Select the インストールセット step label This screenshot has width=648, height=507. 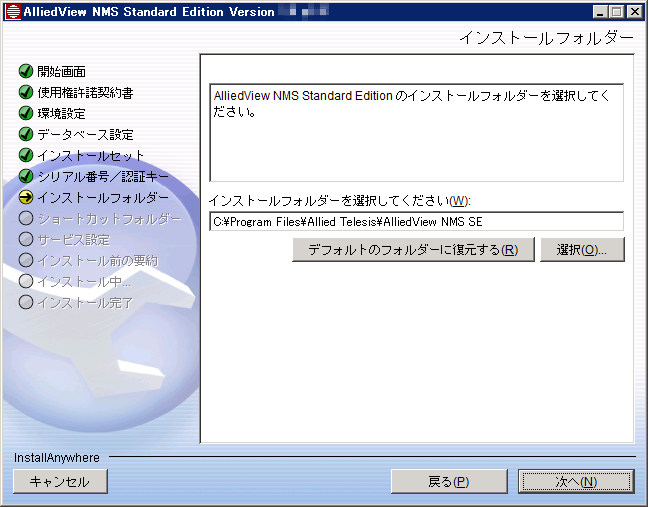coord(91,156)
